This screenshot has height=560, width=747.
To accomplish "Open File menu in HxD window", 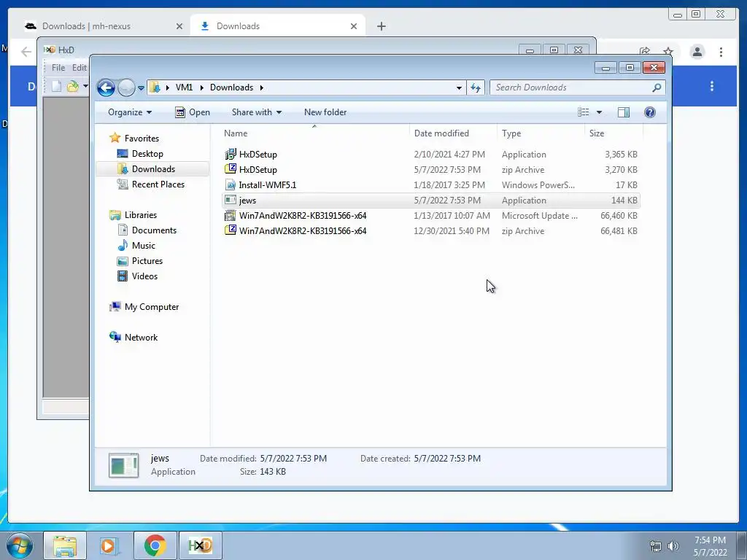I will click(58, 68).
